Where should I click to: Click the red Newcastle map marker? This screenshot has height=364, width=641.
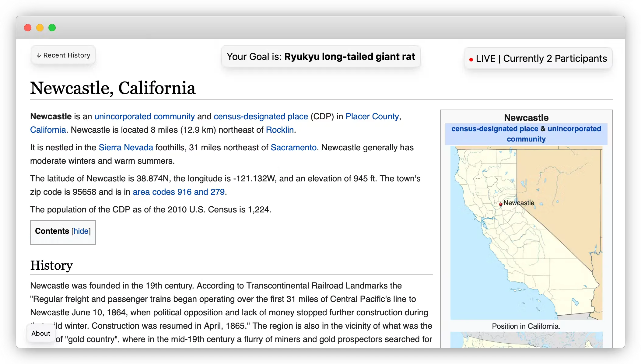coord(500,204)
